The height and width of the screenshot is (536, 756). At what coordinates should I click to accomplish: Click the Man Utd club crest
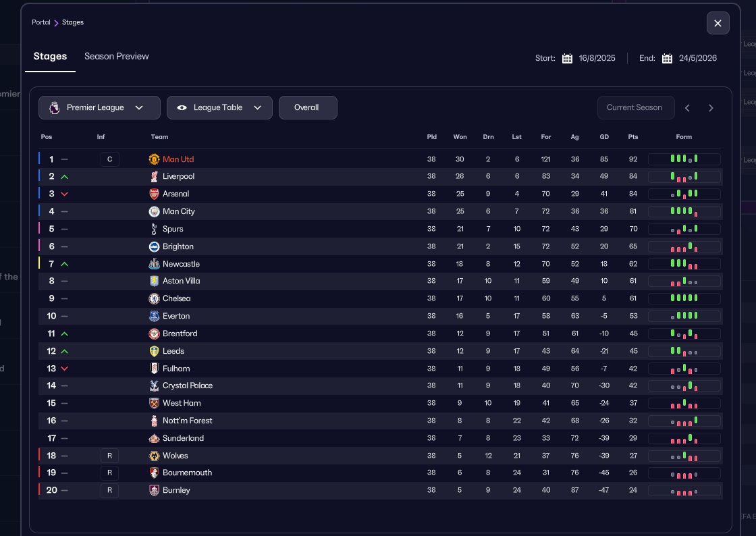pos(154,159)
